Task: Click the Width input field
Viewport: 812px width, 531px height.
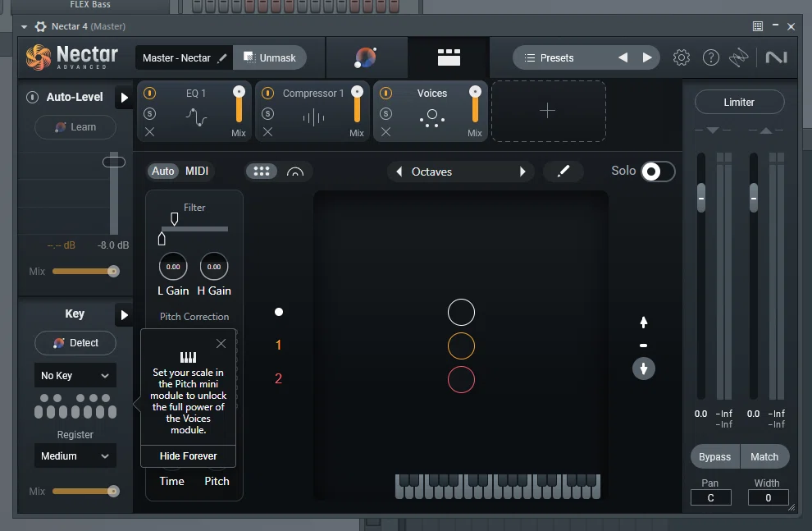Action: tap(768, 497)
